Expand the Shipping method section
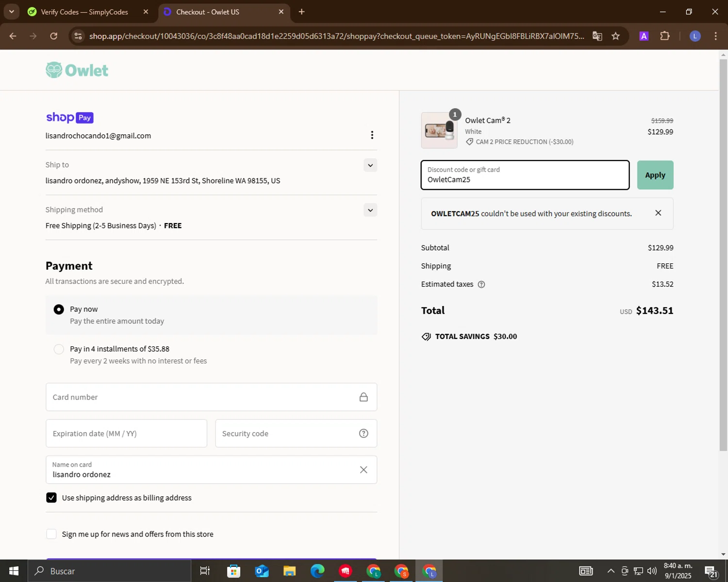Viewport: 728px width, 582px height. coord(370,210)
